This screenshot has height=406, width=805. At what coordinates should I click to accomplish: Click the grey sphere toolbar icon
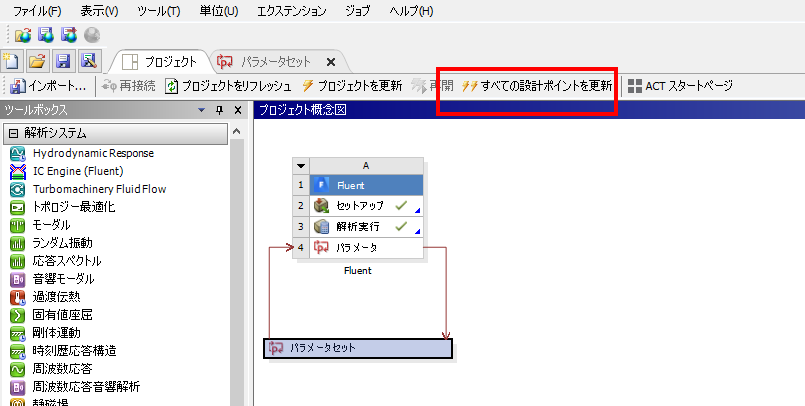pos(92,35)
